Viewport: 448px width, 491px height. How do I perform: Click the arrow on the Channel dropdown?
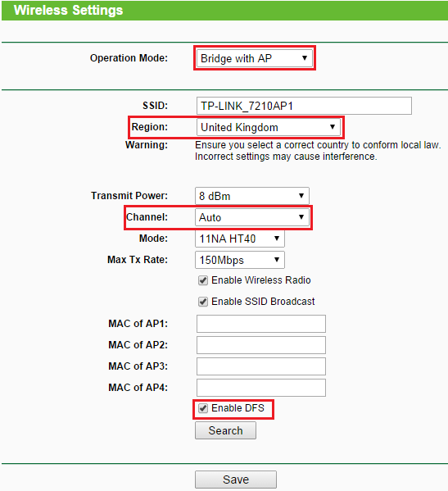coord(301,217)
